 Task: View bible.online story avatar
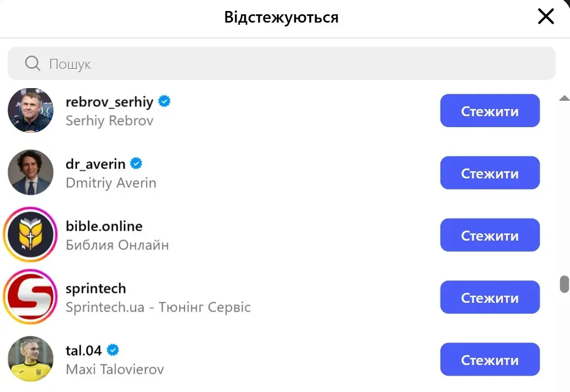[31, 235]
